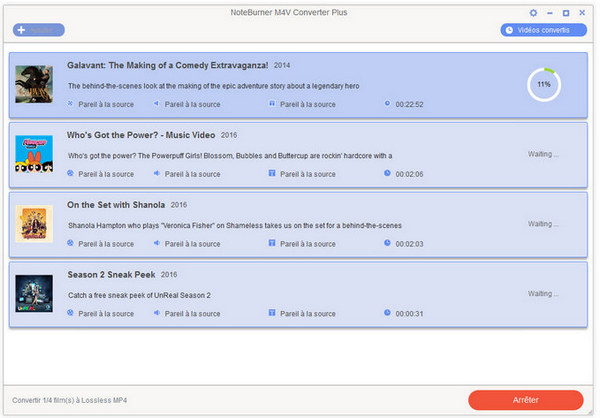The image size is (600, 418).
Task: Click the Shanola Hampton description text
Action: click(235, 226)
